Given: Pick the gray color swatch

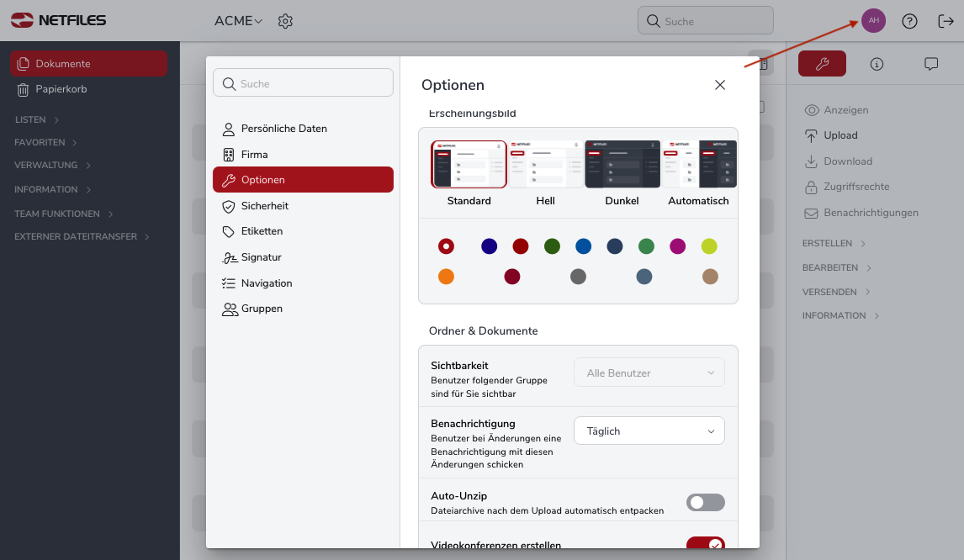Looking at the screenshot, I should (578, 277).
